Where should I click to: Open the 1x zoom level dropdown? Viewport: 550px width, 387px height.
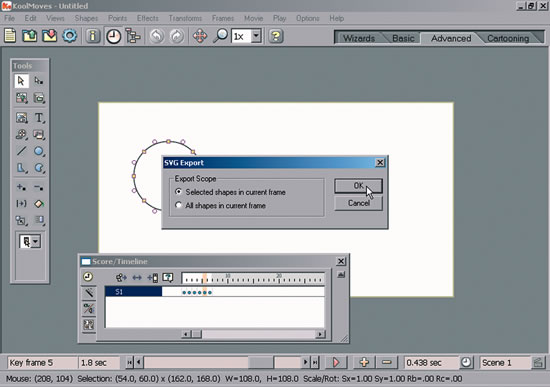257,36
